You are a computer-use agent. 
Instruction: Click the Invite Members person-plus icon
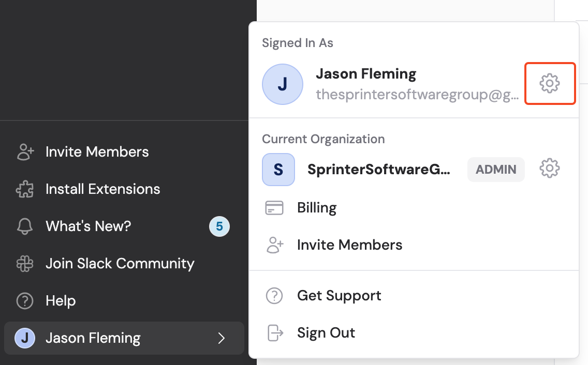(274, 245)
